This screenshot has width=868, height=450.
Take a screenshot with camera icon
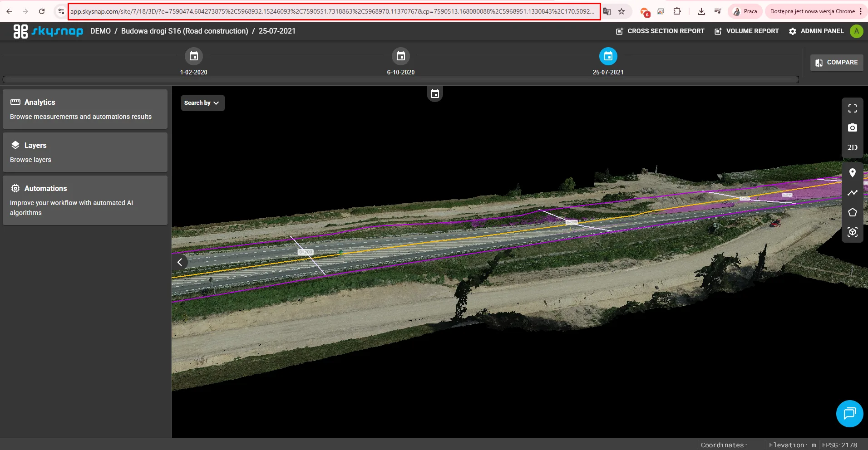(x=852, y=128)
